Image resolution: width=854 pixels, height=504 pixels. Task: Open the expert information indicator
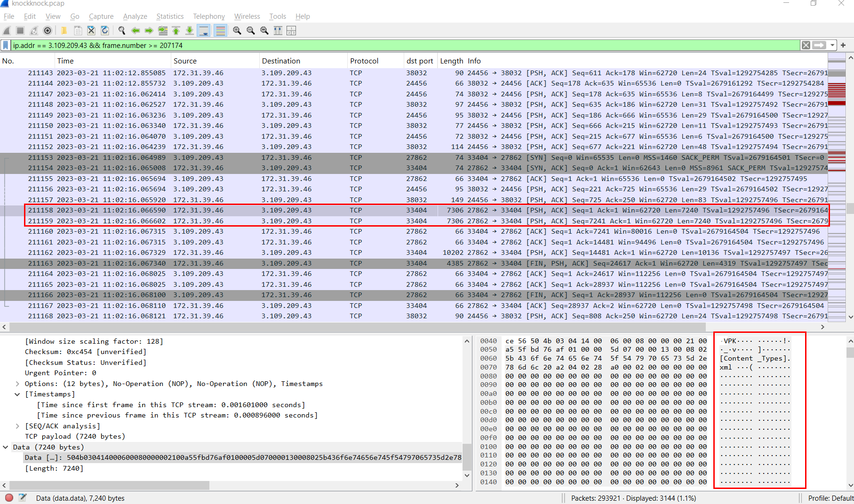click(x=9, y=498)
